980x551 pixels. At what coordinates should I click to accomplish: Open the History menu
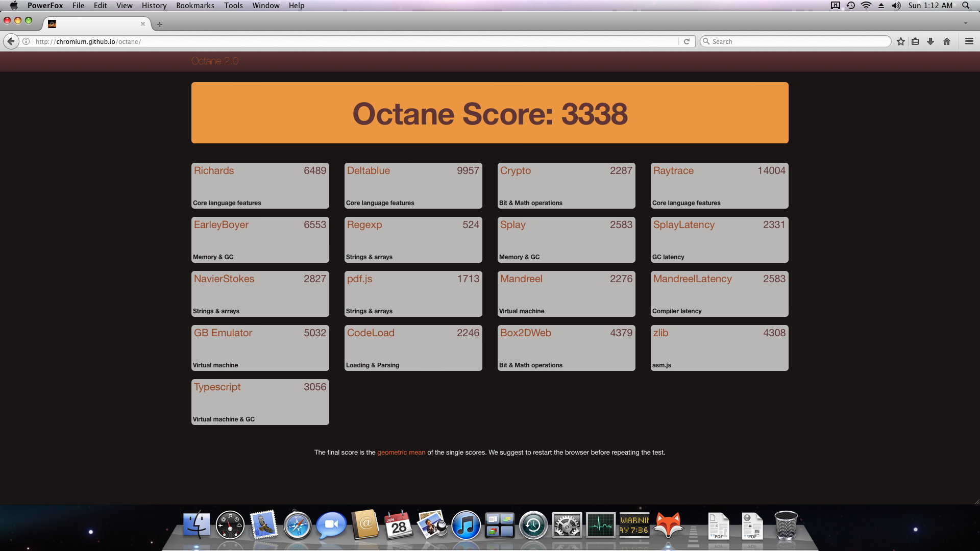click(154, 6)
